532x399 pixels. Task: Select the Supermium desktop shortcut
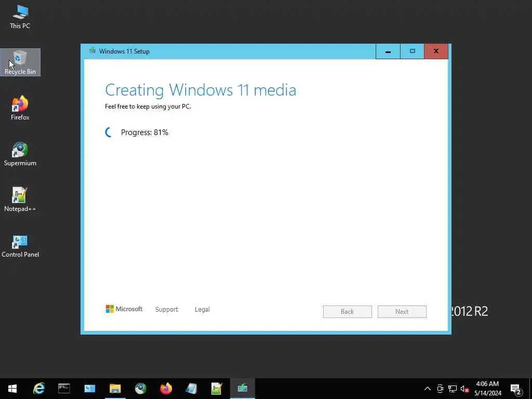click(20, 154)
